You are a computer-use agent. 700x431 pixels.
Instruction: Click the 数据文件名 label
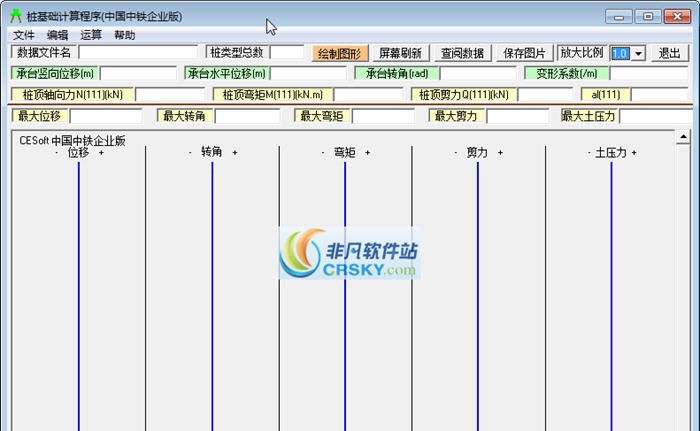point(44,52)
